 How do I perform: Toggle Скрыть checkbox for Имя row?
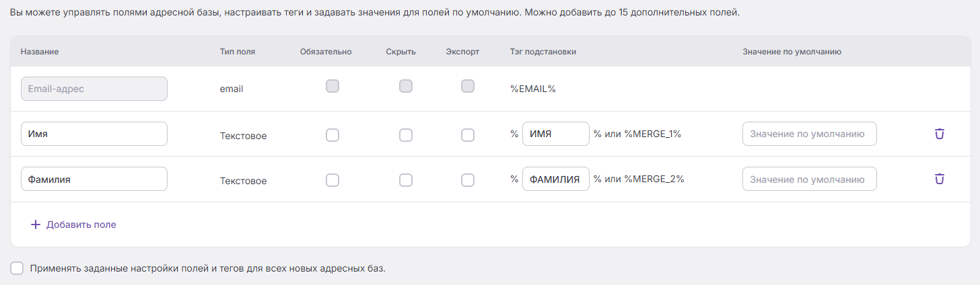point(406,135)
